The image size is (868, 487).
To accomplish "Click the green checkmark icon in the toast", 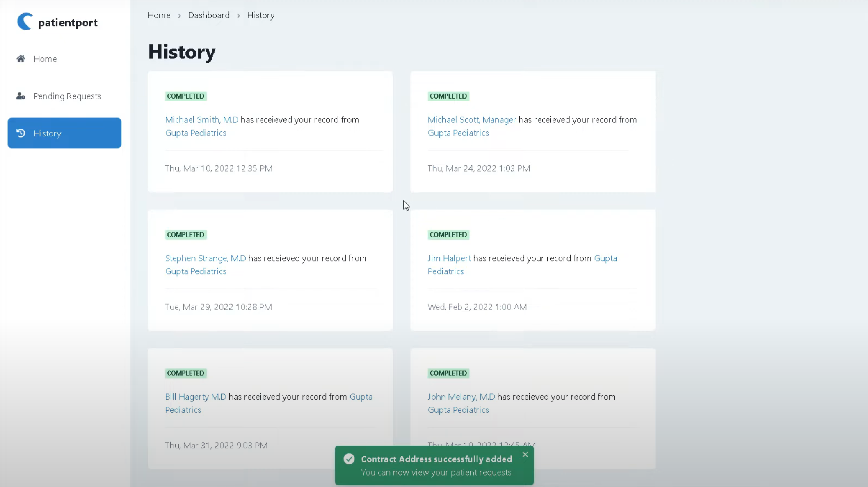I will pyautogui.click(x=349, y=459).
